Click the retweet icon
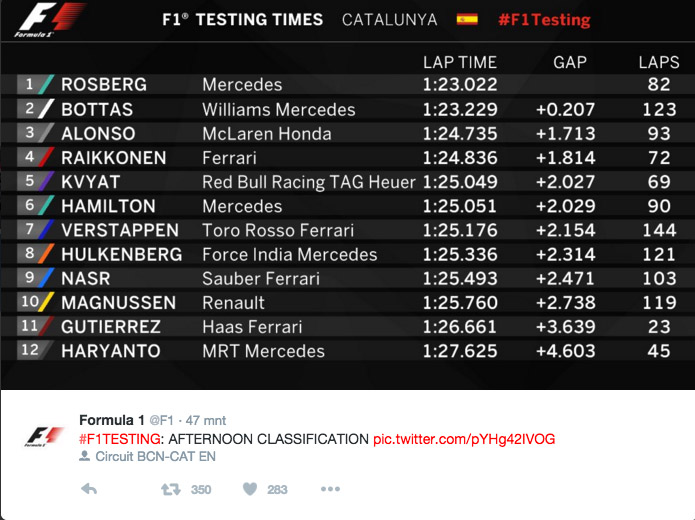Image resolution: width=695 pixels, height=520 pixels. pos(171,489)
